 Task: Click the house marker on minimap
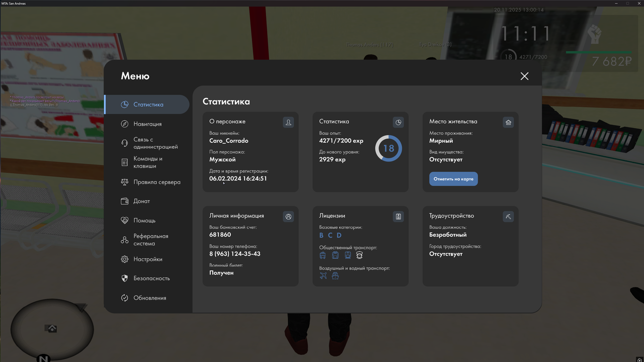pos(51,328)
